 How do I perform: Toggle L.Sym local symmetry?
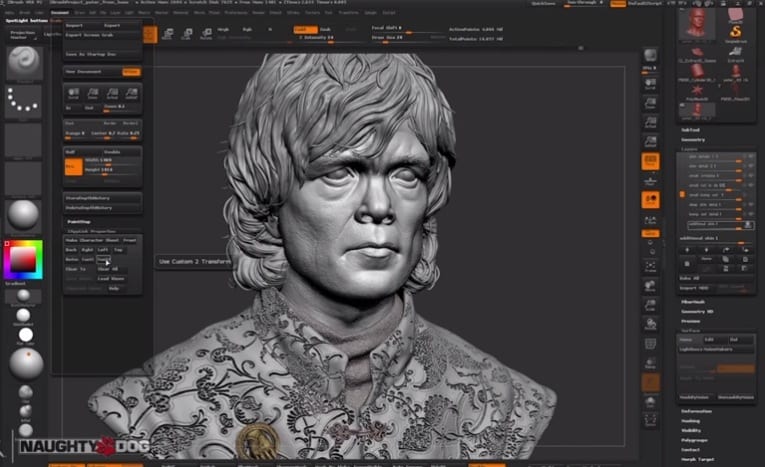pos(650,220)
